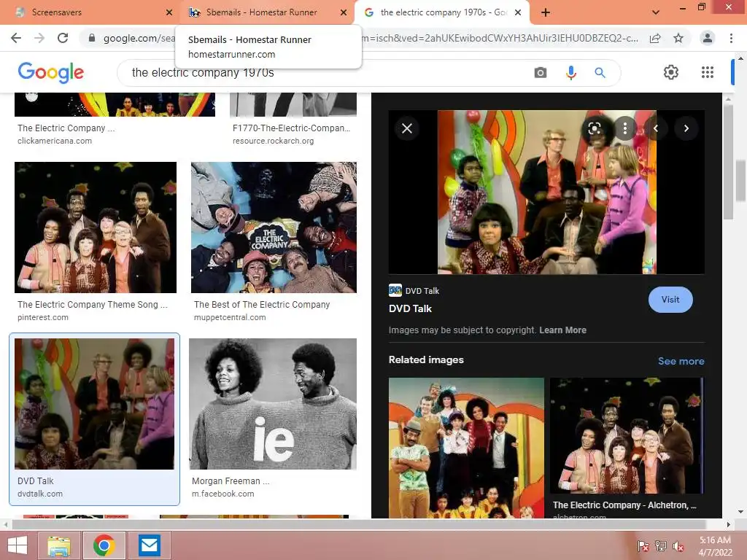This screenshot has width=747, height=560.
Task: Select the DVD Talk result thumbnail
Action: tap(94, 404)
